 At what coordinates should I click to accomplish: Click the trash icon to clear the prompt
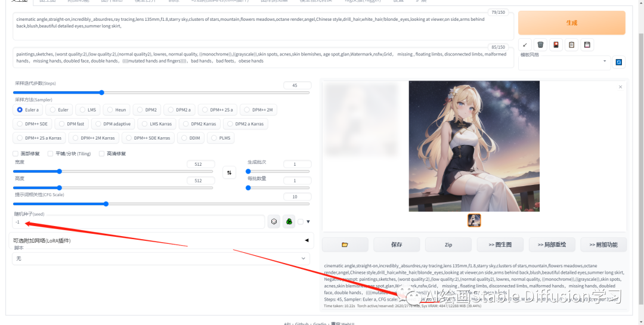tap(540, 44)
